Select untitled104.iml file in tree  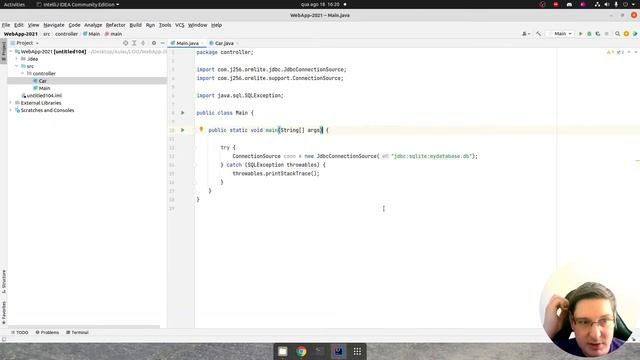pos(44,96)
